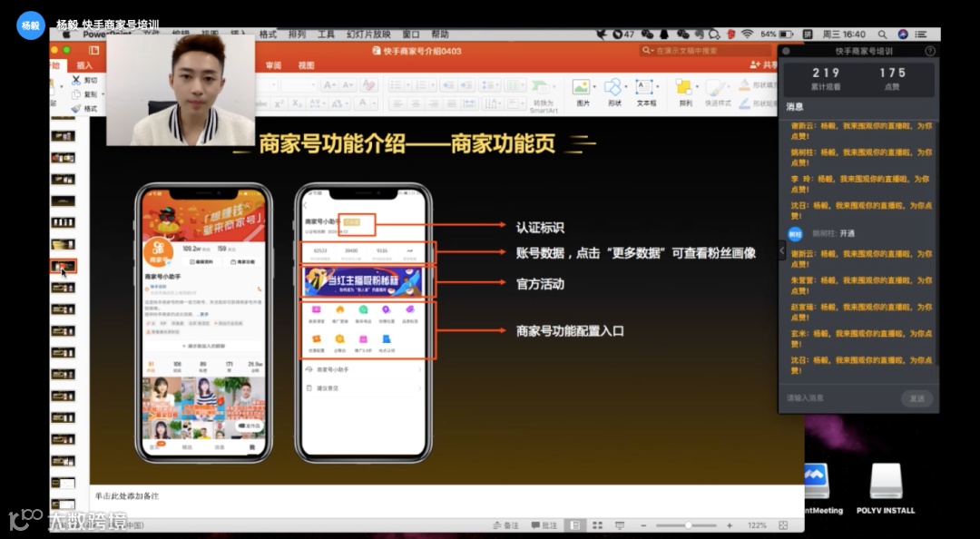Open the font size dropdown box
Screen dimensions: 980x539
[299, 85]
